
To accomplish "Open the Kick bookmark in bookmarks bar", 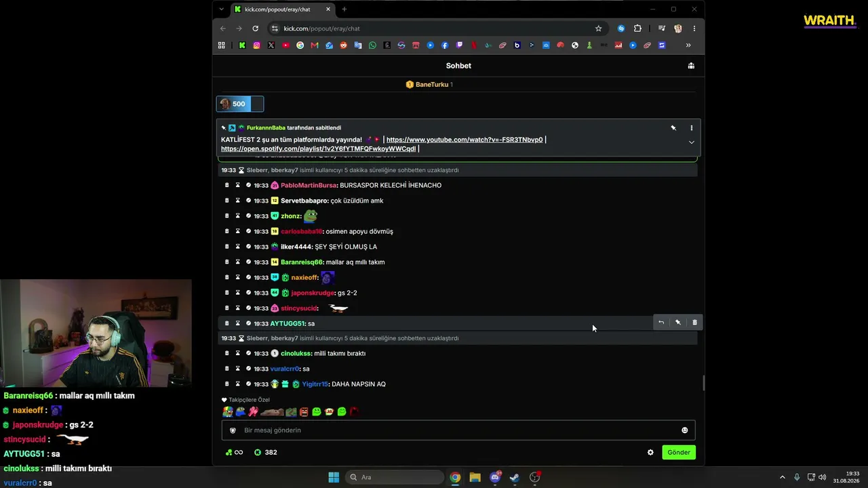I will tap(242, 45).
